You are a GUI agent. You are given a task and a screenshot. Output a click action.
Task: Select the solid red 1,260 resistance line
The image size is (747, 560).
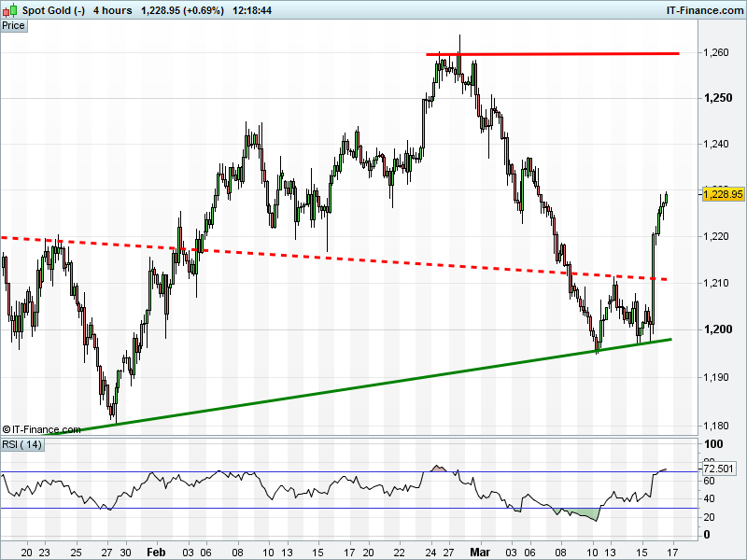(x=553, y=54)
